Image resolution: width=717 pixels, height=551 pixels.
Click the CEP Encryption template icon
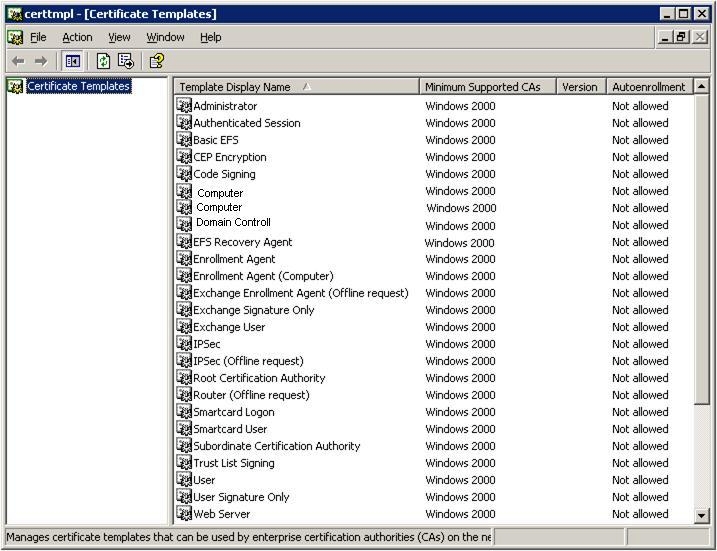184,157
